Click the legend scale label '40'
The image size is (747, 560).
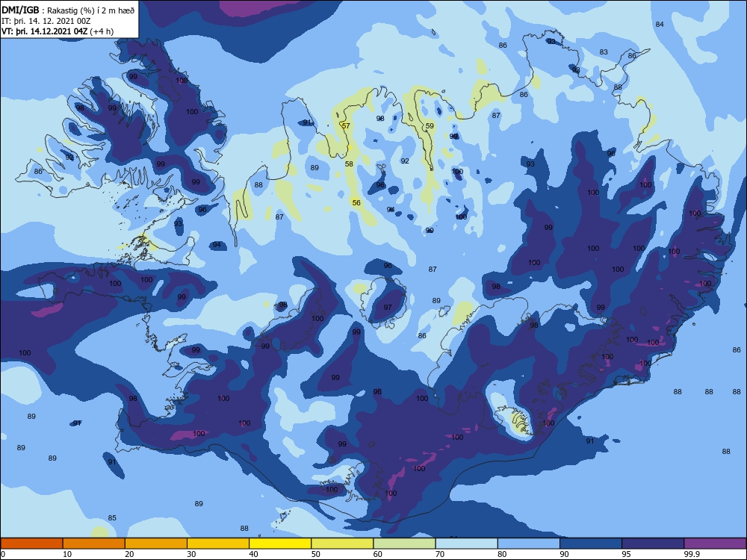(x=253, y=554)
